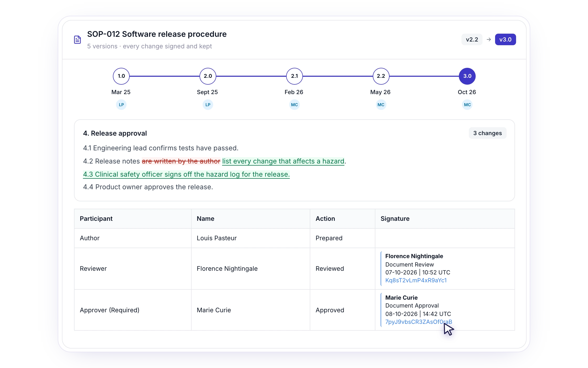Click the Approver (Required) cell
The width and height of the screenshot is (588, 368).
click(133, 310)
